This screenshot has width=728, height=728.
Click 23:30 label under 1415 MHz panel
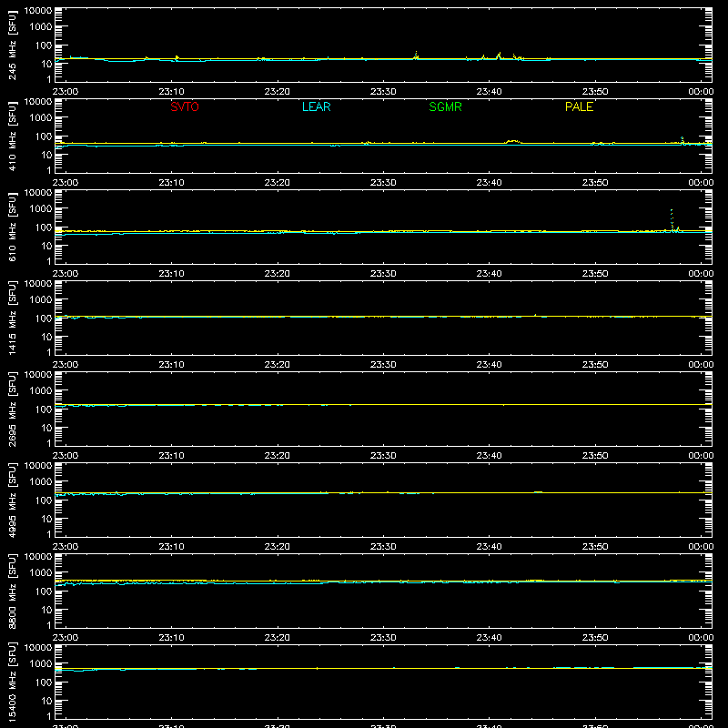pyautogui.click(x=383, y=365)
